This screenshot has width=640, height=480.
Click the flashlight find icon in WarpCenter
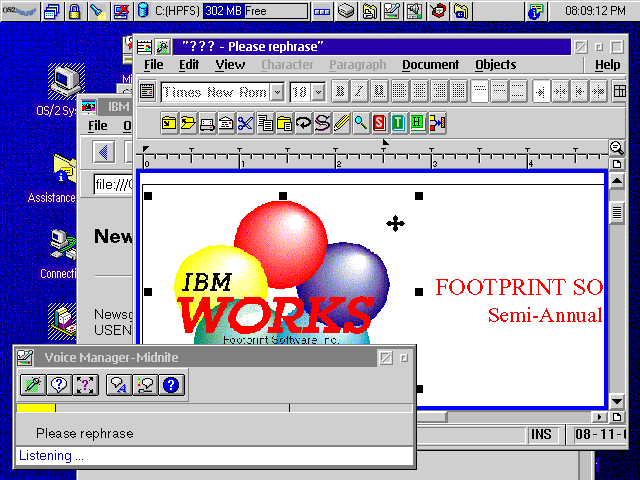(98, 11)
